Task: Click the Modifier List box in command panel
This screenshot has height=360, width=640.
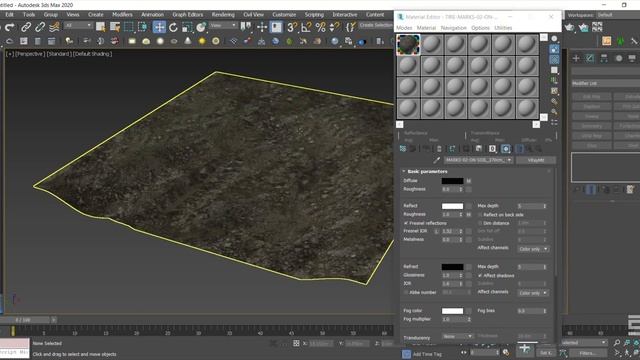Action: coord(606,83)
